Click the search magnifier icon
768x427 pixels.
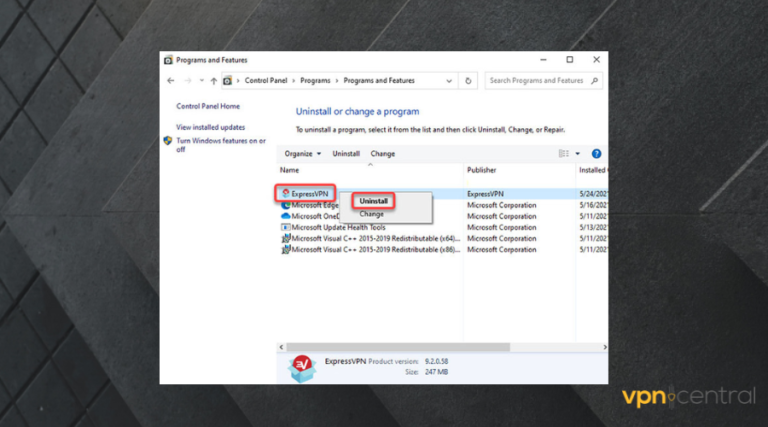595,80
